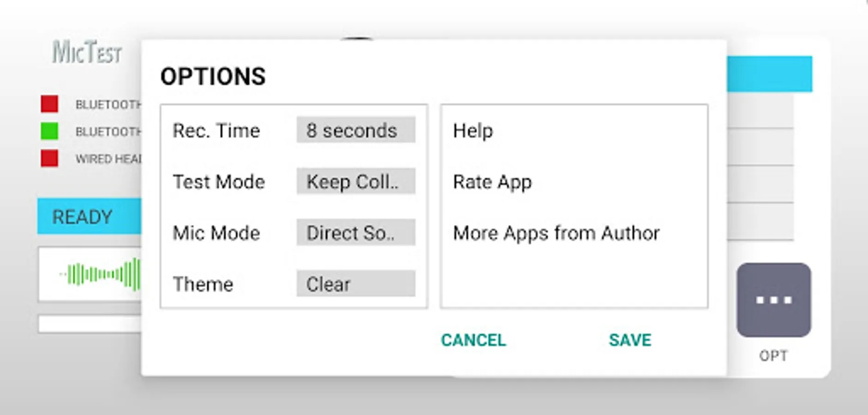Click the OPT label text
The width and height of the screenshot is (868, 415).
tap(773, 356)
